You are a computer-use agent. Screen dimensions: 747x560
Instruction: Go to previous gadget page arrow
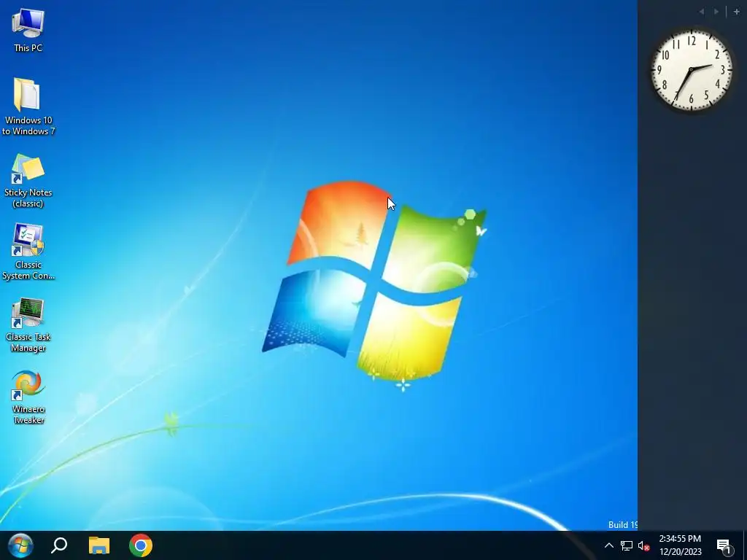702,12
